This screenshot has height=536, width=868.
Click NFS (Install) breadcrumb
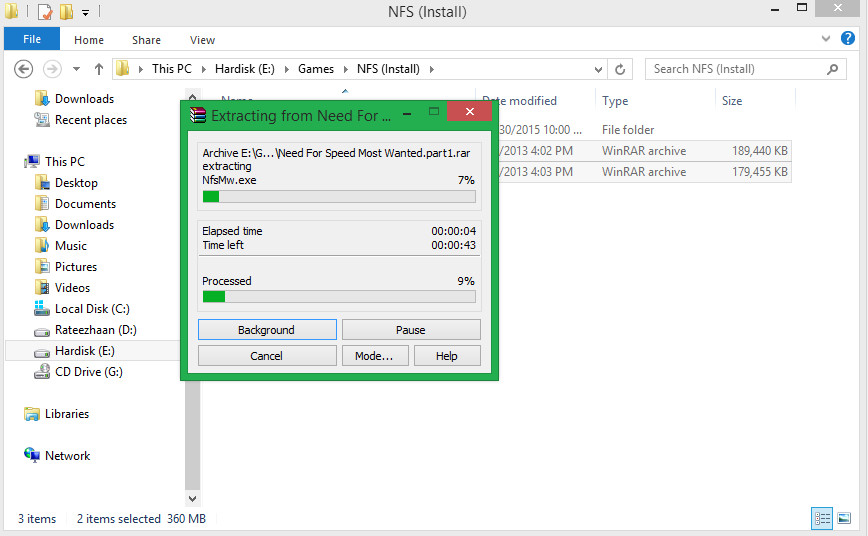(x=388, y=69)
